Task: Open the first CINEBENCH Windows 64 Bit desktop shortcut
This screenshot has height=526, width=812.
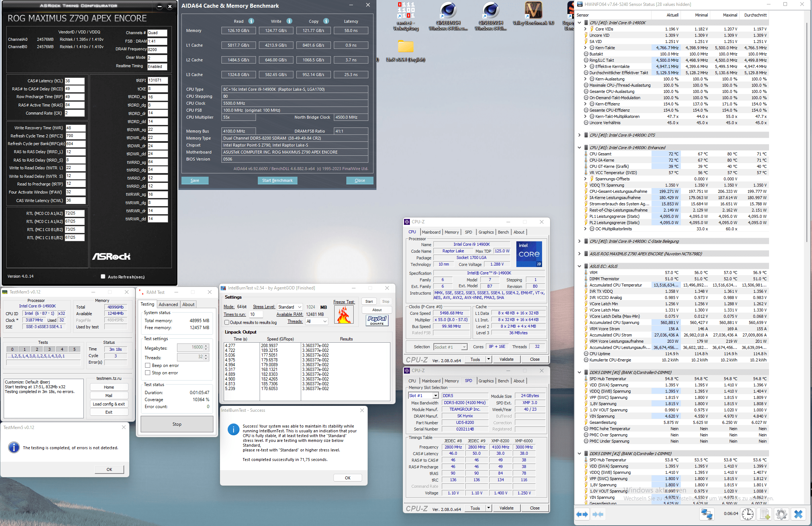Action: tap(448, 16)
